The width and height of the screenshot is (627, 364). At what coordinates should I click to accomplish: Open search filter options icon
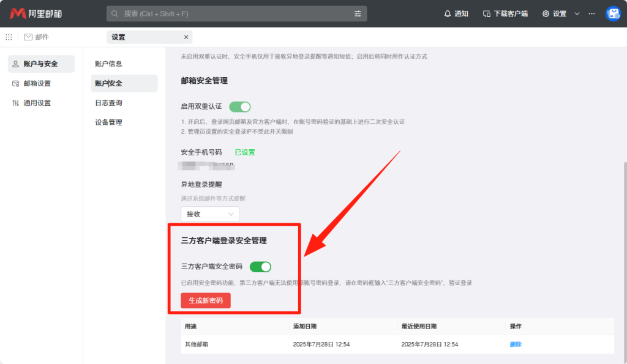tap(358, 13)
